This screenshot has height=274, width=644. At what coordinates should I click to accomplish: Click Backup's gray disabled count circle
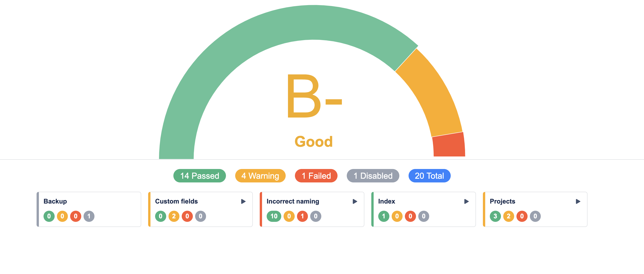89,216
